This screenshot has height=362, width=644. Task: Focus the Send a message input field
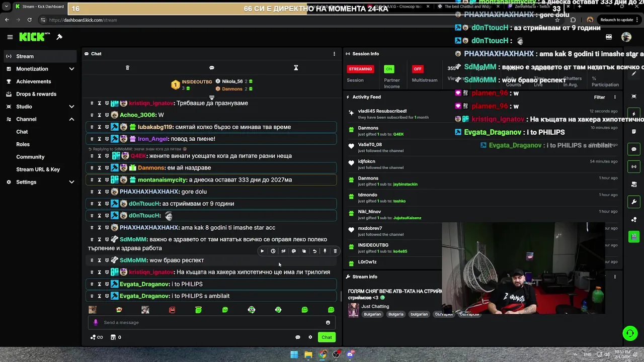pos(211,323)
